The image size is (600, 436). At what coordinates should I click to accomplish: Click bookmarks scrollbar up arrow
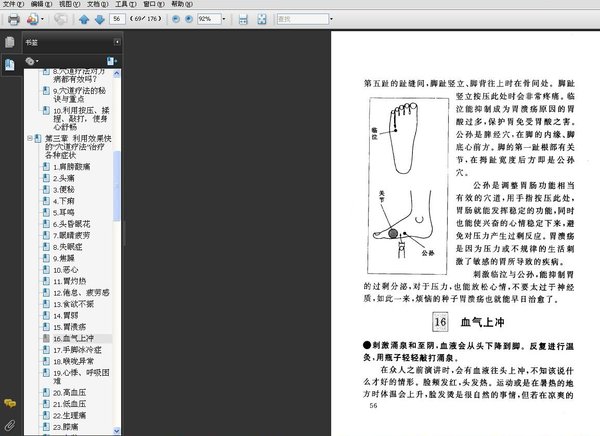point(117,73)
